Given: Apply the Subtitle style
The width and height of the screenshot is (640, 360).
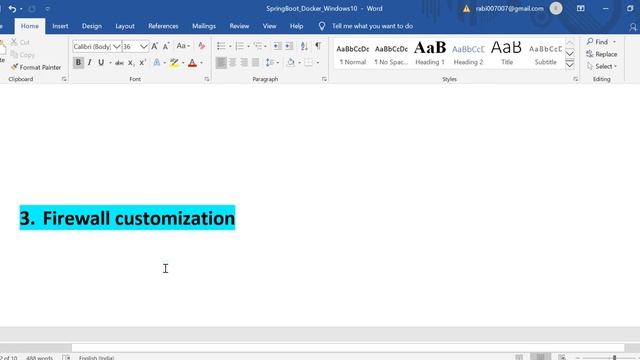Looking at the screenshot, I should 545,54.
